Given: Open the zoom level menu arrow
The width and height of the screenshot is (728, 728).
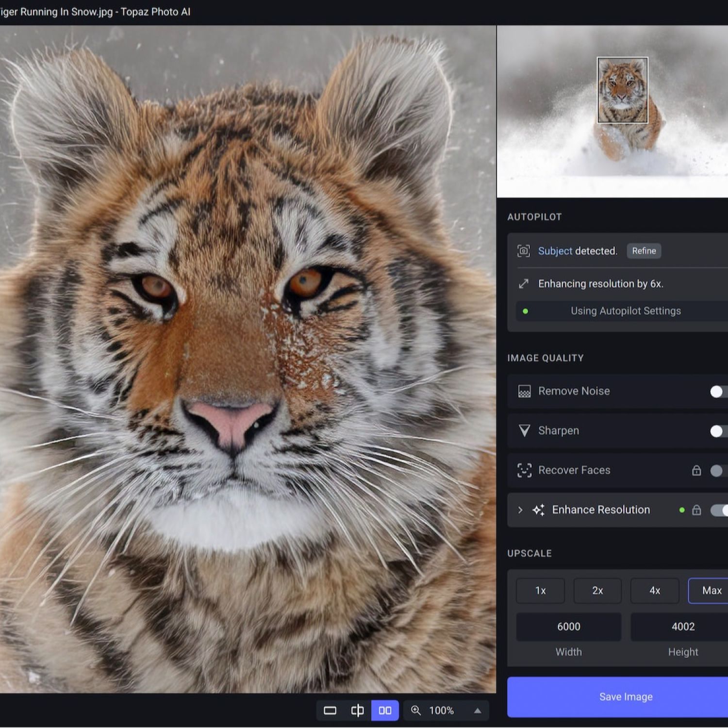Looking at the screenshot, I should (x=478, y=711).
